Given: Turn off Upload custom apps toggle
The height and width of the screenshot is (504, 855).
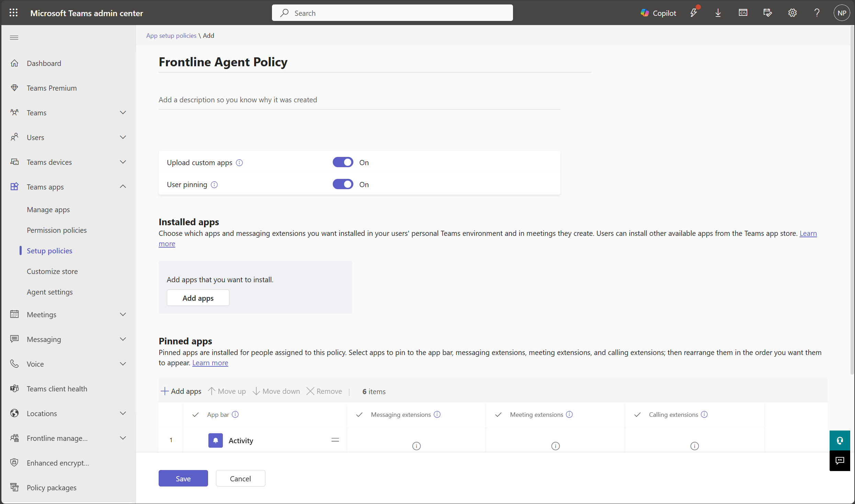Looking at the screenshot, I should pyautogui.click(x=343, y=162).
